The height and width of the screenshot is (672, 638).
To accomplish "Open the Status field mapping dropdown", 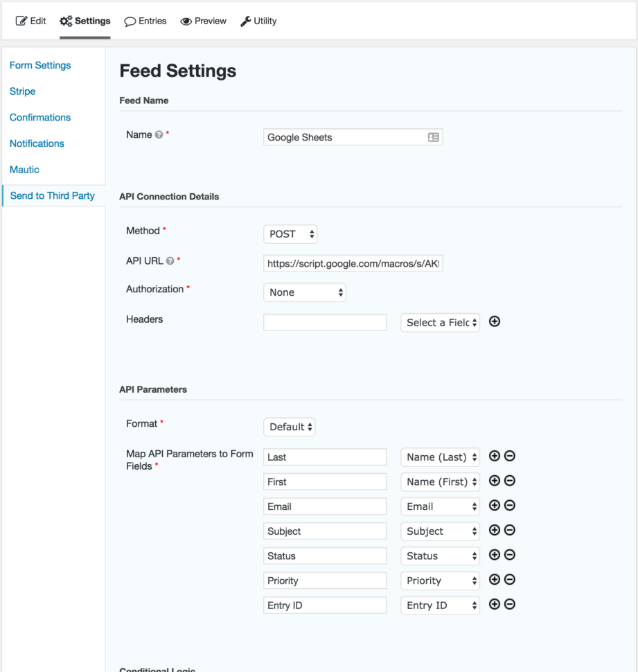I will coord(440,556).
